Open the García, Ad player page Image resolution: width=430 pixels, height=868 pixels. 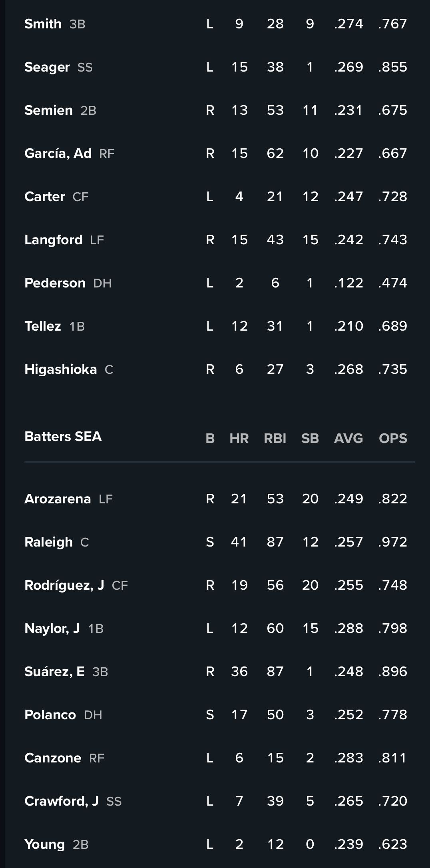point(58,154)
